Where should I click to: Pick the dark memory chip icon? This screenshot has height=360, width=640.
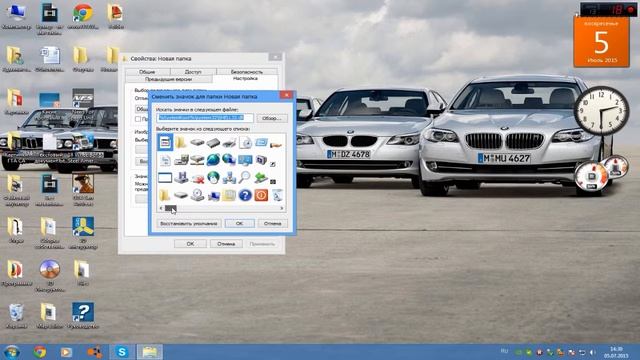pos(213,142)
